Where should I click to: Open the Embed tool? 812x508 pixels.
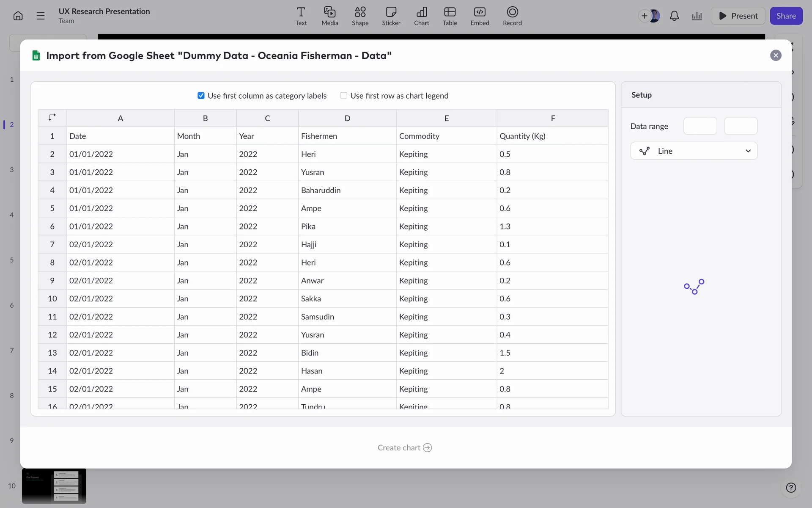[480, 16]
